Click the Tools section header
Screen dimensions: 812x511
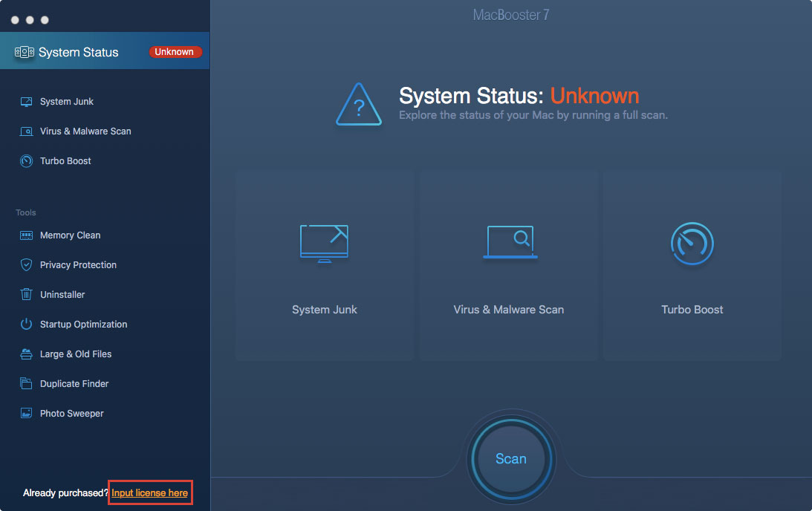(26, 212)
